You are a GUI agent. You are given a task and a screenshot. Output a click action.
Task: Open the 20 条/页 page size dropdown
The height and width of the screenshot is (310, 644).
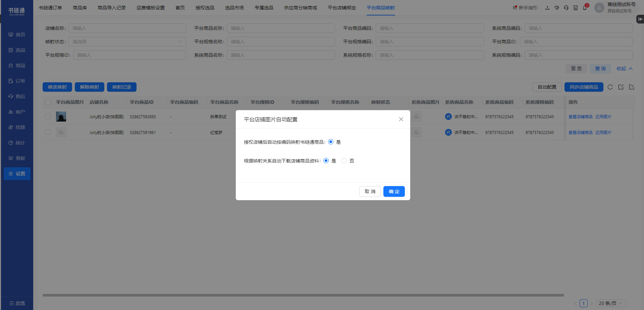(611, 303)
